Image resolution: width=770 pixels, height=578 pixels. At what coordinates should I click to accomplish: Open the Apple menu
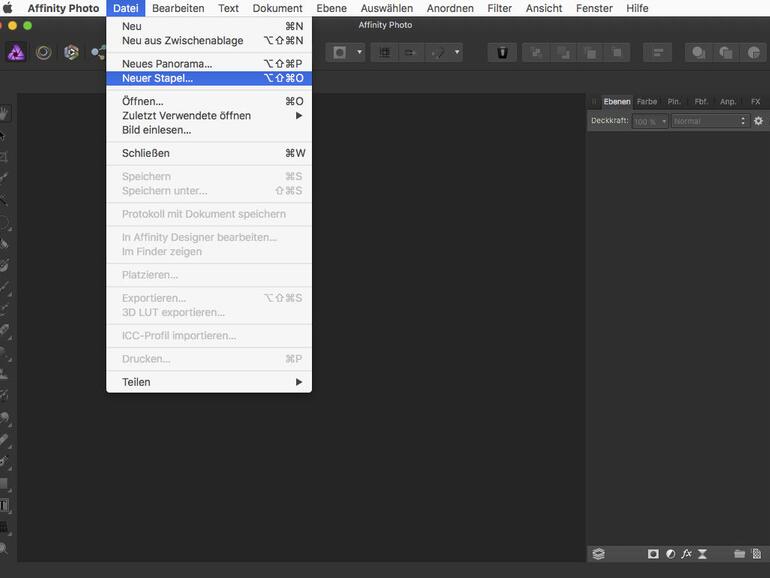click(x=8, y=8)
